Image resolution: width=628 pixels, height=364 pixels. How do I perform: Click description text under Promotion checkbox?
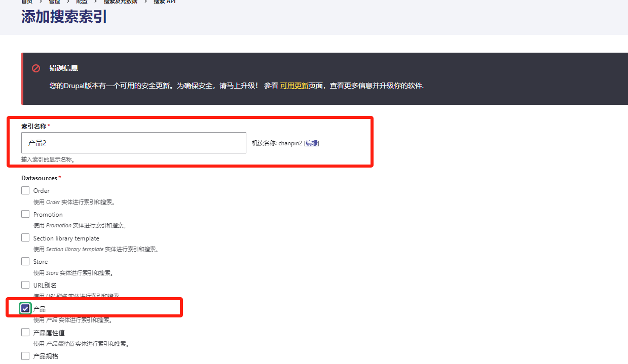(x=80, y=226)
